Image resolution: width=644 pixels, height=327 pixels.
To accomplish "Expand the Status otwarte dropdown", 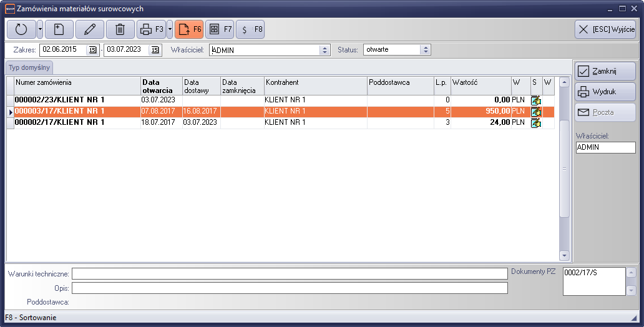I will tap(426, 50).
